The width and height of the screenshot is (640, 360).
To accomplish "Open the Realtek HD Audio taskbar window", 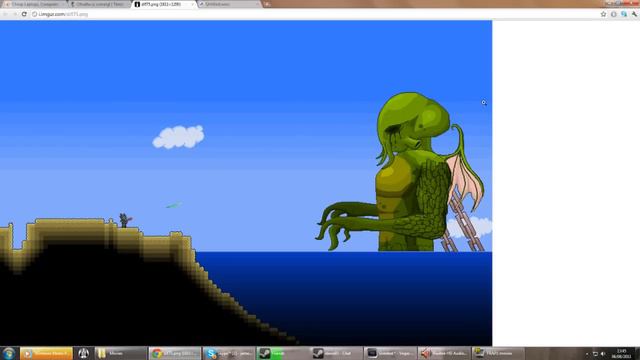I will click(x=444, y=353).
